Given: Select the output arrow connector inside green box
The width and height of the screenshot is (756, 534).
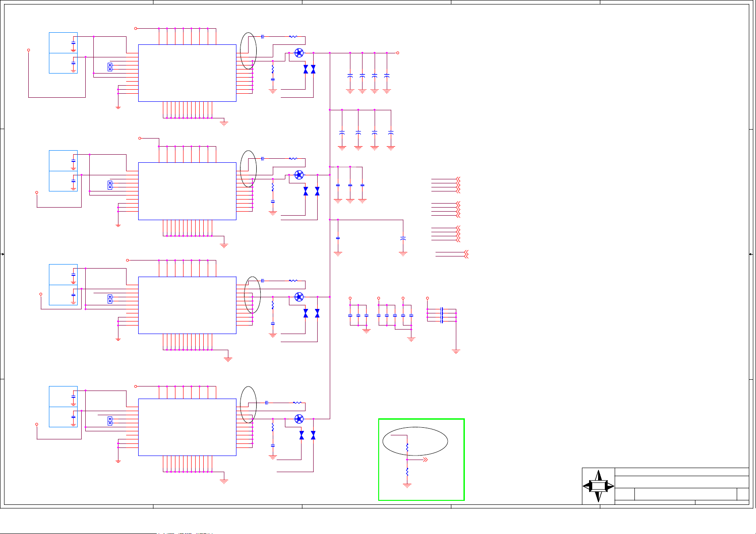Looking at the screenshot, I should click(425, 460).
